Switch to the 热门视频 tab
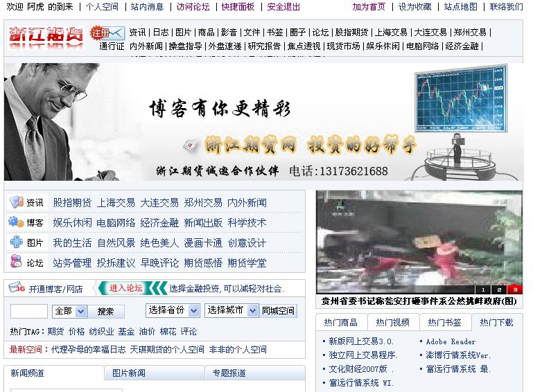 click(392, 322)
